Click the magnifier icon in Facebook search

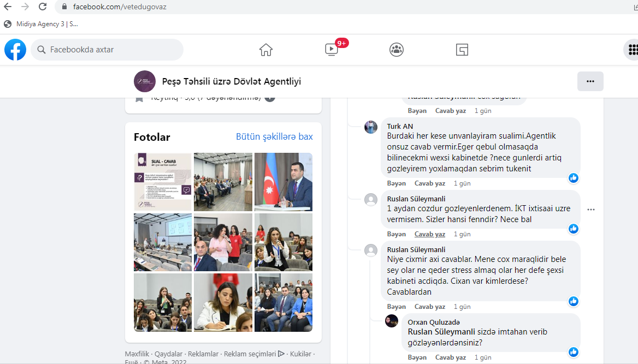(41, 50)
